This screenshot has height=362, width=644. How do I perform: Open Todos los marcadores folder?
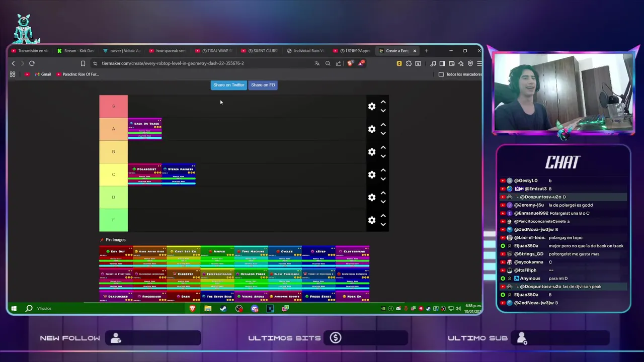point(460,74)
